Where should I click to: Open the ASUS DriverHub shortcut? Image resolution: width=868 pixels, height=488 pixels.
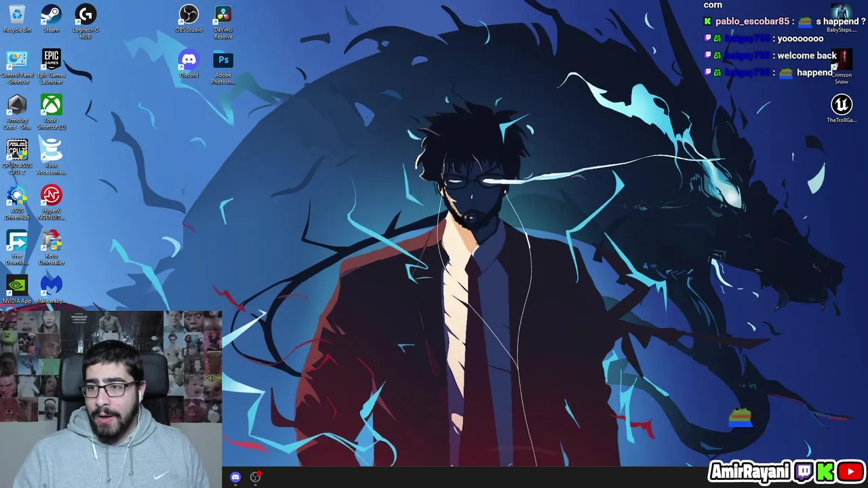tap(17, 203)
